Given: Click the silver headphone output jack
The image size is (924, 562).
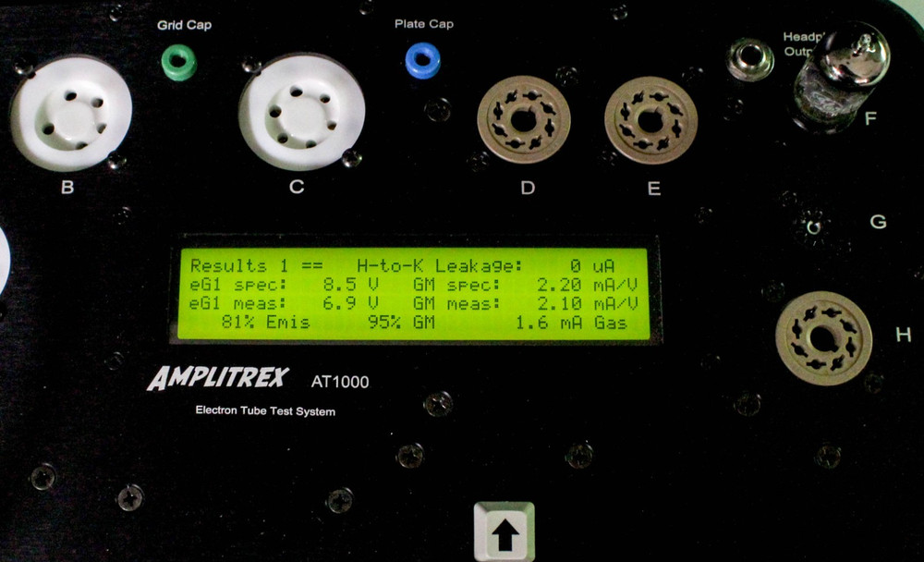Looking at the screenshot, I should click(749, 60).
